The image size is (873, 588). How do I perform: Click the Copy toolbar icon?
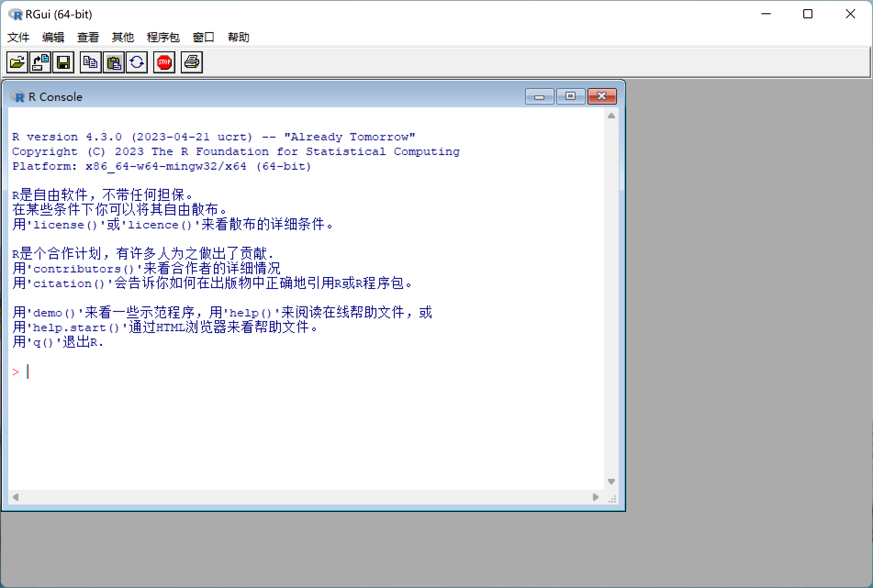(x=91, y=62)
